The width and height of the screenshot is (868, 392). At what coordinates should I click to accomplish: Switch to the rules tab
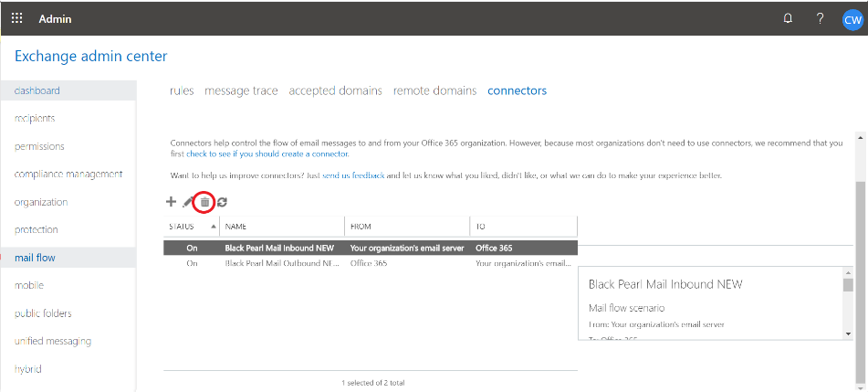tap(182, 90)
